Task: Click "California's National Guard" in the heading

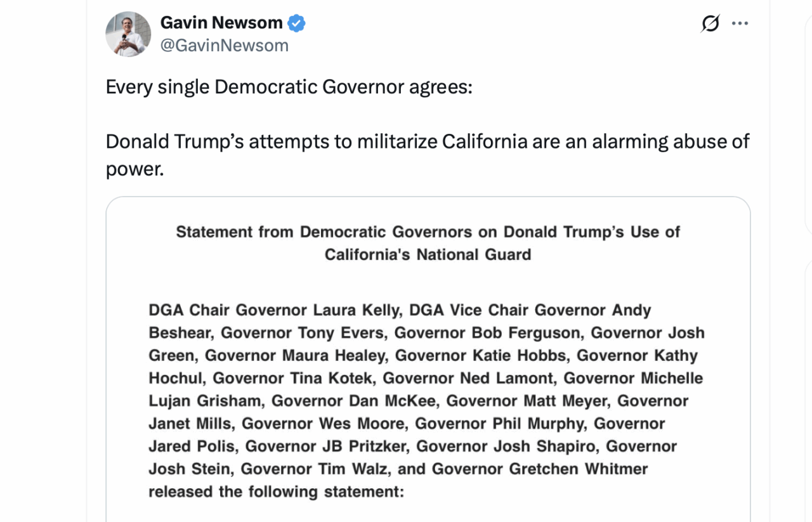Action: (x=428, y=255)
